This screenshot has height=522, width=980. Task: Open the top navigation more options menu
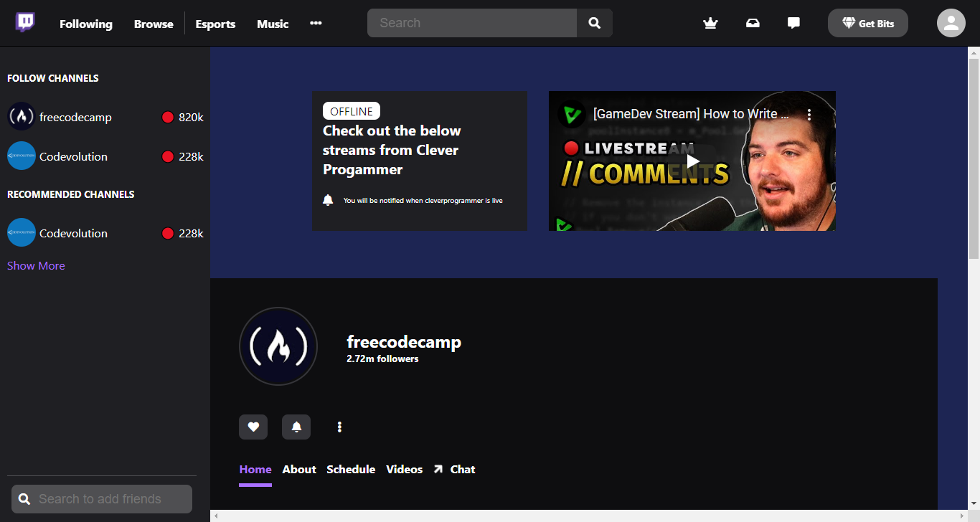tap(316, 23)
